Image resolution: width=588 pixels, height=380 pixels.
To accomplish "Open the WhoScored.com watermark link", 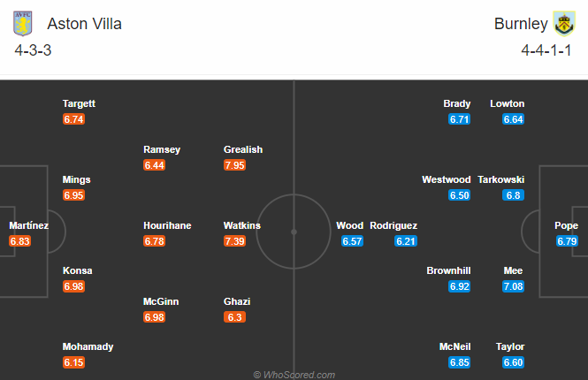I will [x=294, y=375].
